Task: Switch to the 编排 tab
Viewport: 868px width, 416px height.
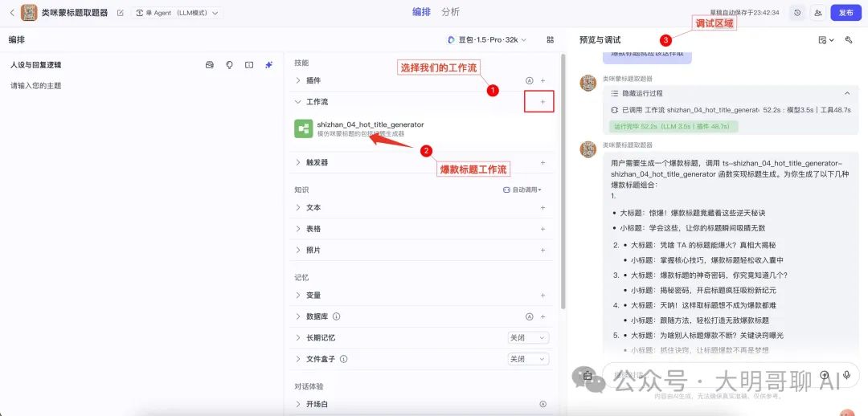Action: 421,12
